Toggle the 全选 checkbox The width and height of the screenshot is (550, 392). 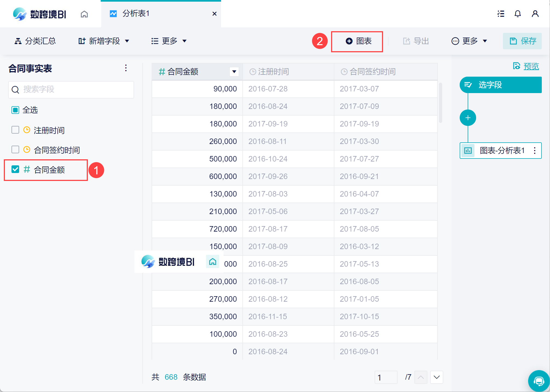point(15,110)
